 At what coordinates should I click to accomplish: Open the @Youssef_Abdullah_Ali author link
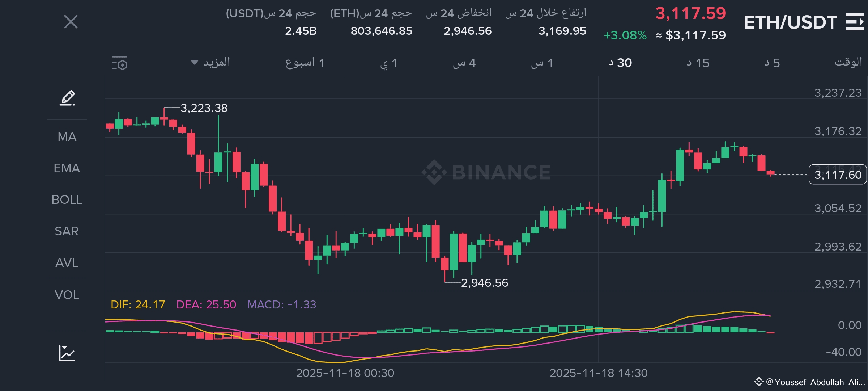pyautogui.click(x=815, y=382)
